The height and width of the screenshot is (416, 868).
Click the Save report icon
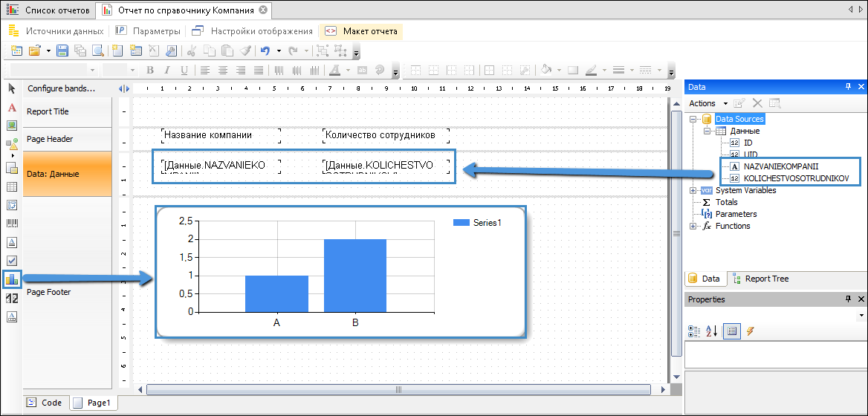click(62, 51)
